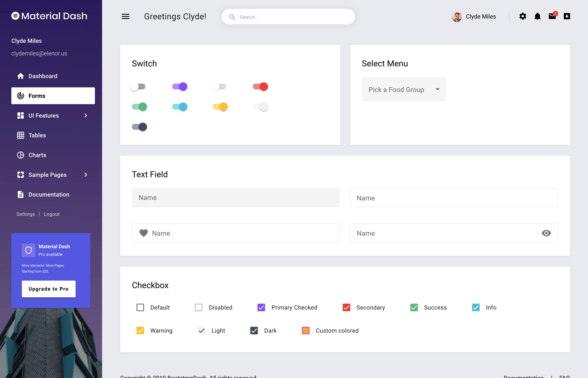The width and height of the screenshot is (588, 378).
Task: Click the Upgrade to Pro button
Action: click(x=49, y=289)
